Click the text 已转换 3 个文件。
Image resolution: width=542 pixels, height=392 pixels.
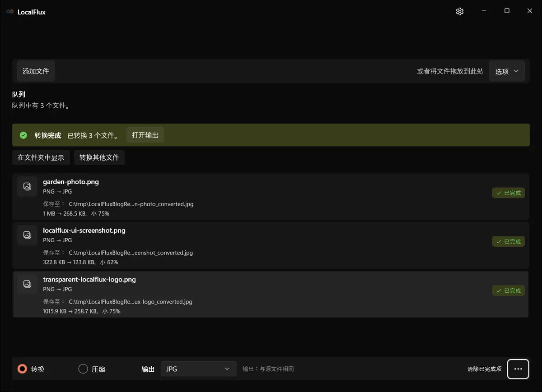(x=93, y=135)
